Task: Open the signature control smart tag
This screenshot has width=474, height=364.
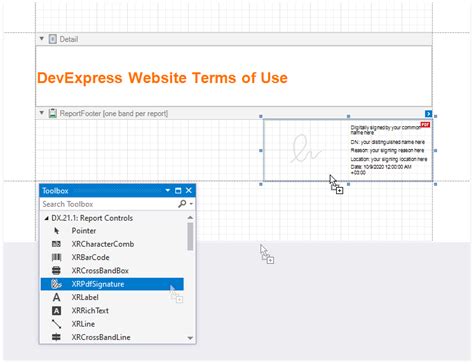Action: (x=428, y=114)
